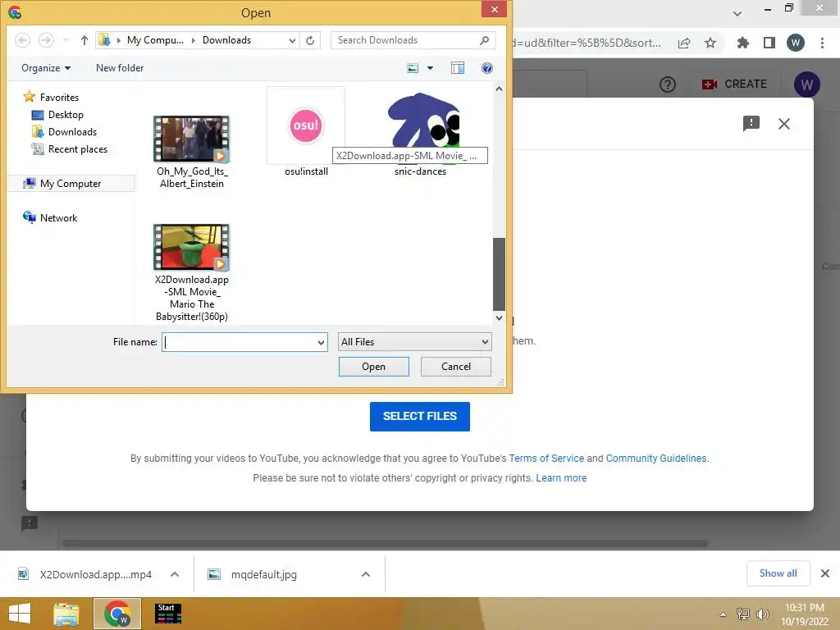Click file list vertical scrollbar thumb

tap(499, 274)
